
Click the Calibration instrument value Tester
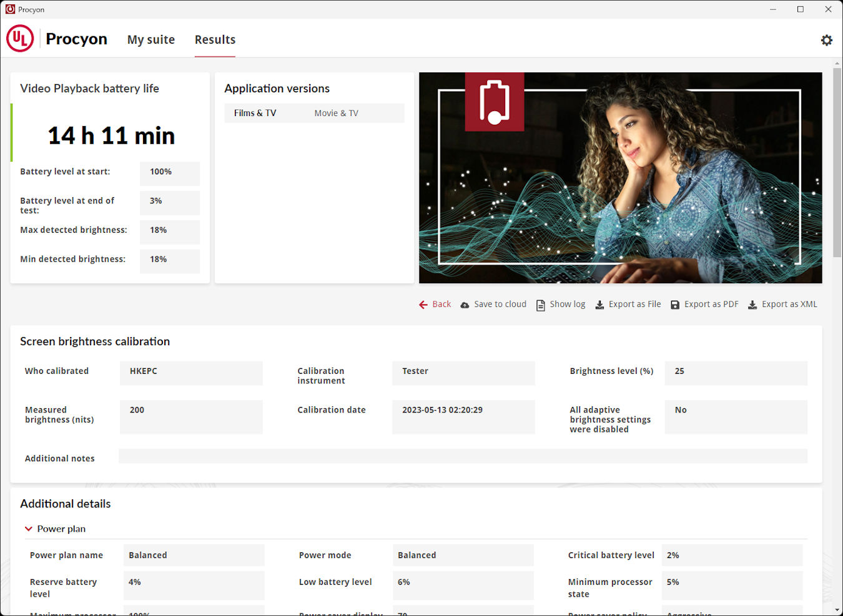[x=463, y=373]
